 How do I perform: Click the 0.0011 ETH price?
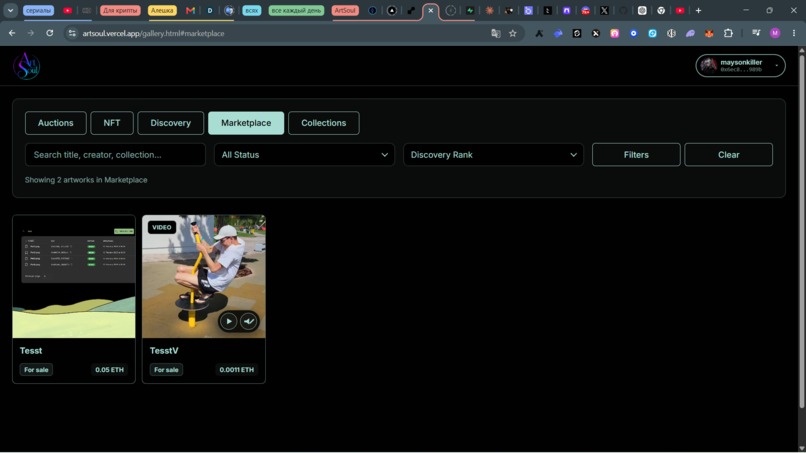coord(236,370)
